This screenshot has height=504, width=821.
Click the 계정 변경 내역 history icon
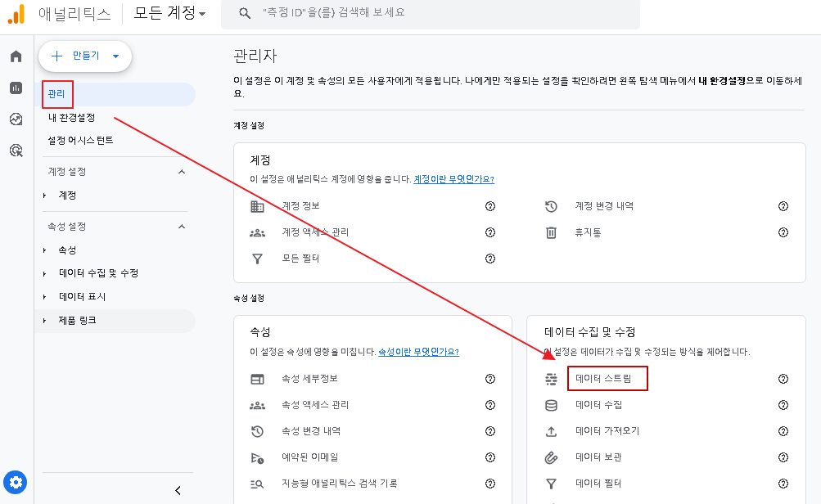[x=551, y=206]
